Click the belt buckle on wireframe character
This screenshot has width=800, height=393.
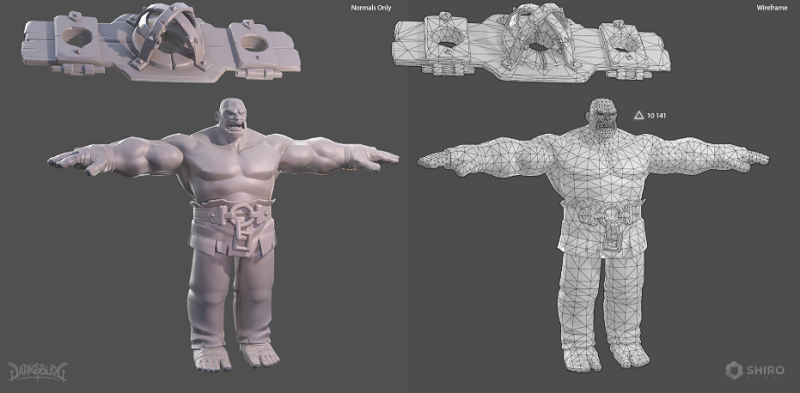(x=609, y=225)
